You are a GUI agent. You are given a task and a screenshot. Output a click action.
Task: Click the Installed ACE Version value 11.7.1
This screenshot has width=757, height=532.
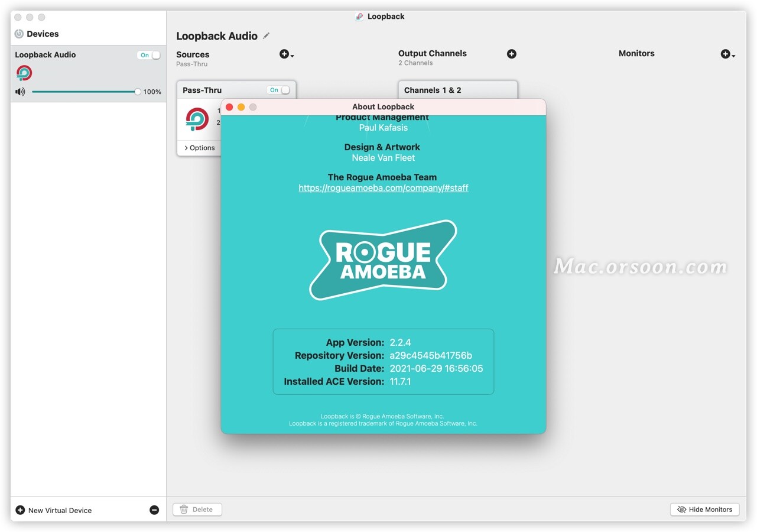[400, 381]
